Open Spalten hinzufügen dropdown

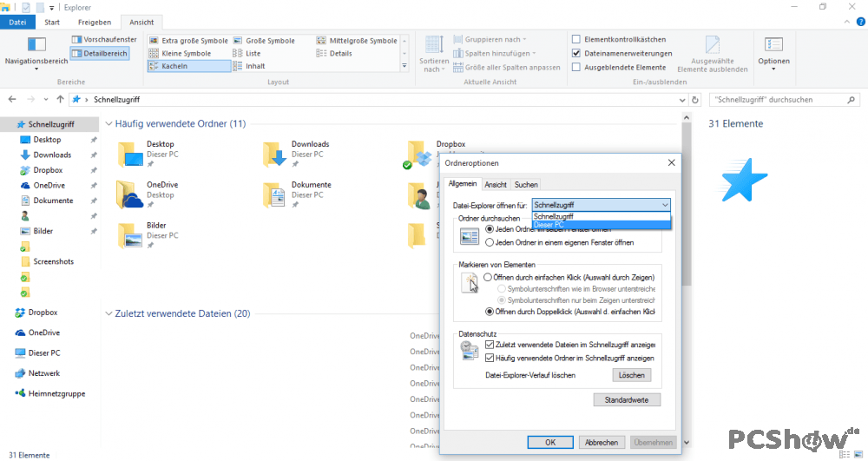tap(495, 53)
